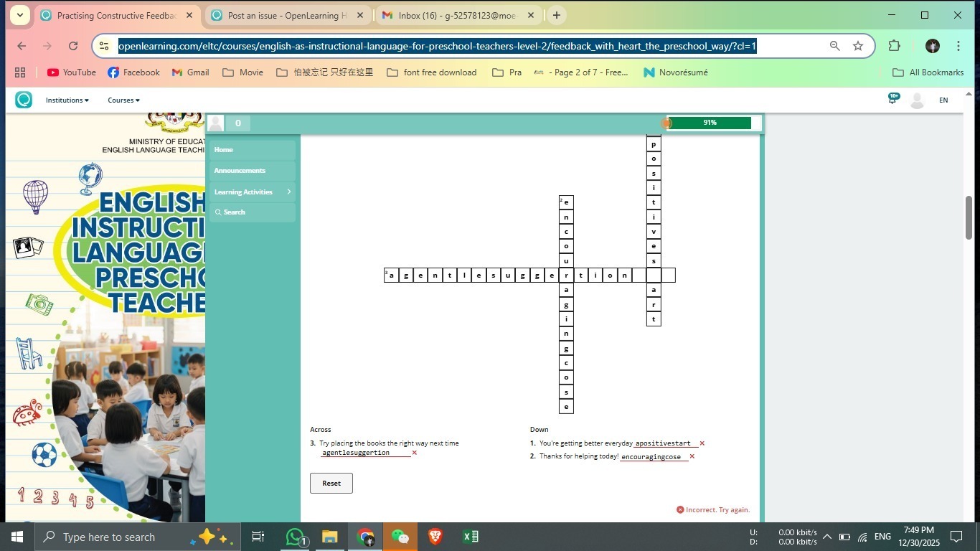Viewport: 980px width, 551px height.
Task: Bookmark this page with the star
Action: pos(858,46)
